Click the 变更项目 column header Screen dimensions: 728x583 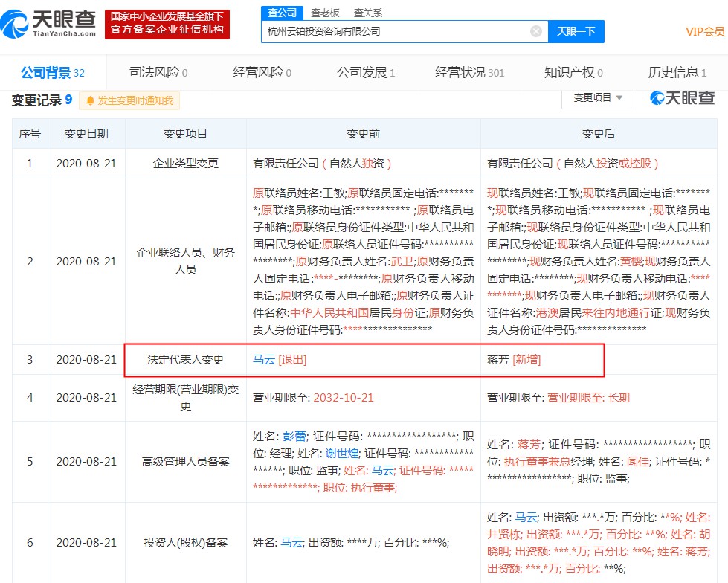(x=185, y=134)
